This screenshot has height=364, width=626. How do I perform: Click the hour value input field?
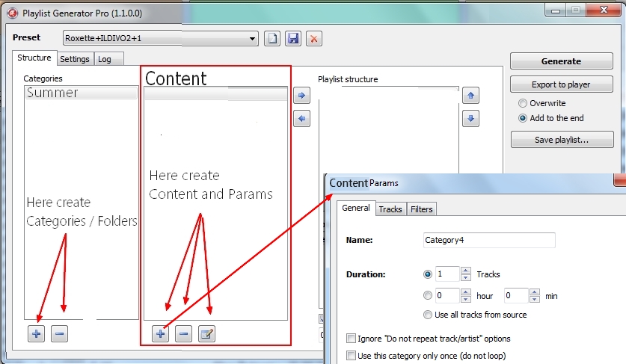click(x=447, y=295)
